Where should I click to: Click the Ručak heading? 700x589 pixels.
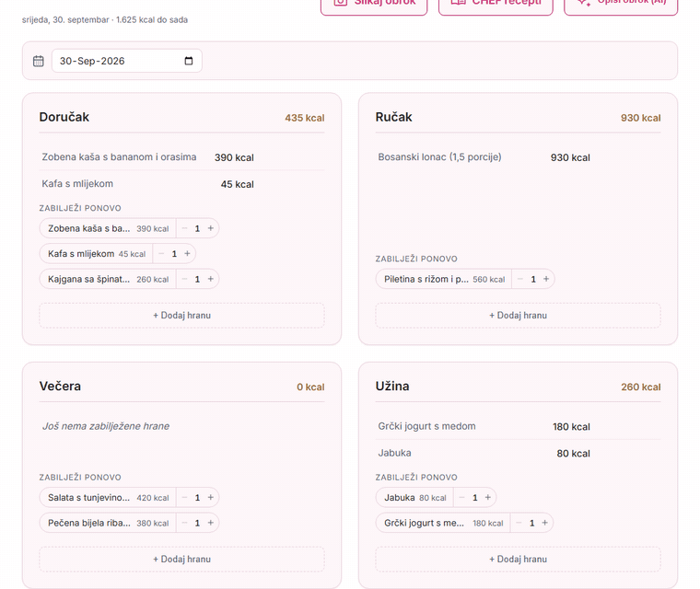click(394, 117)
